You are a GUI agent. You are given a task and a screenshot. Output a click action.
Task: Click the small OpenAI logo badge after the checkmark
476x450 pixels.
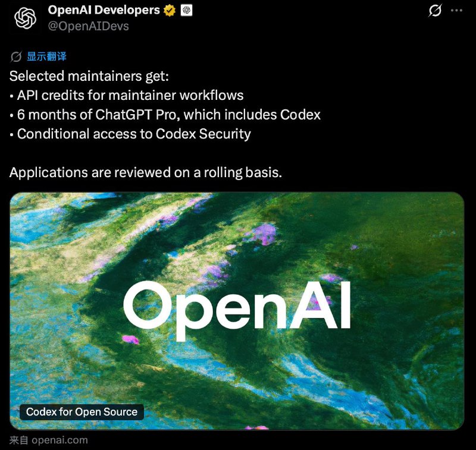[x=185, y=10]
